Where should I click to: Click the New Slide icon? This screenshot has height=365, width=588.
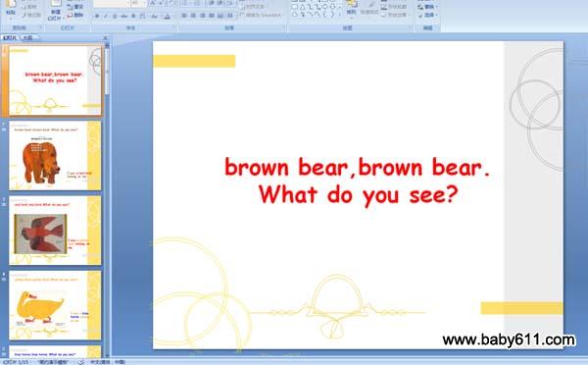coord(56,4)
